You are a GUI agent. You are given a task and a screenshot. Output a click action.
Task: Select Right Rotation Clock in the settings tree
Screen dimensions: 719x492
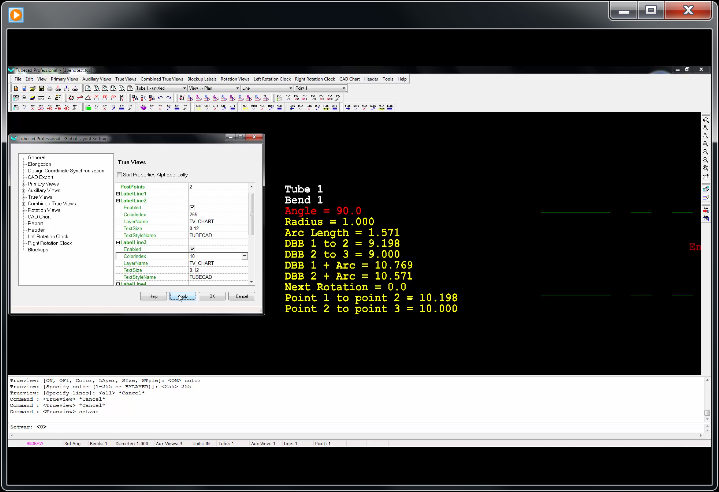click(x=49, y=243)
